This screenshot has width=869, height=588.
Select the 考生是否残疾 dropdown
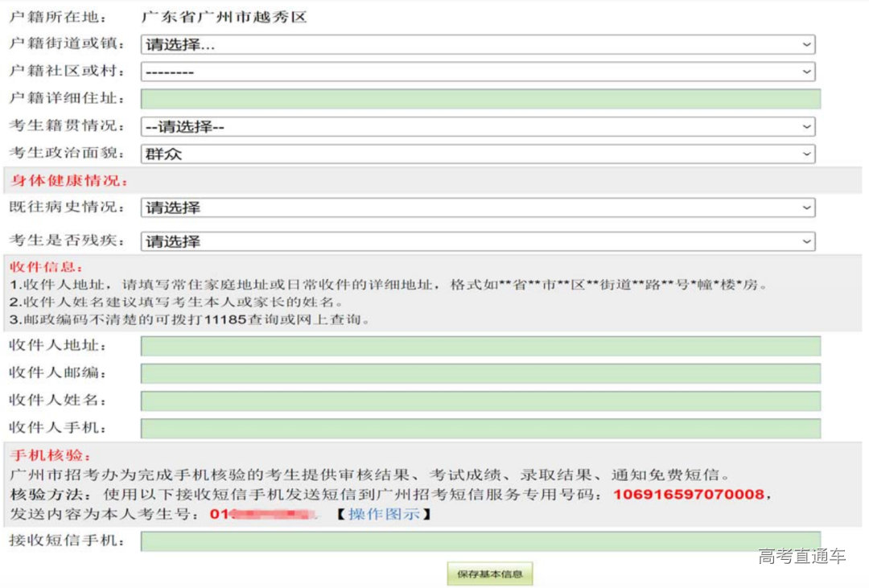pos(477,241)
